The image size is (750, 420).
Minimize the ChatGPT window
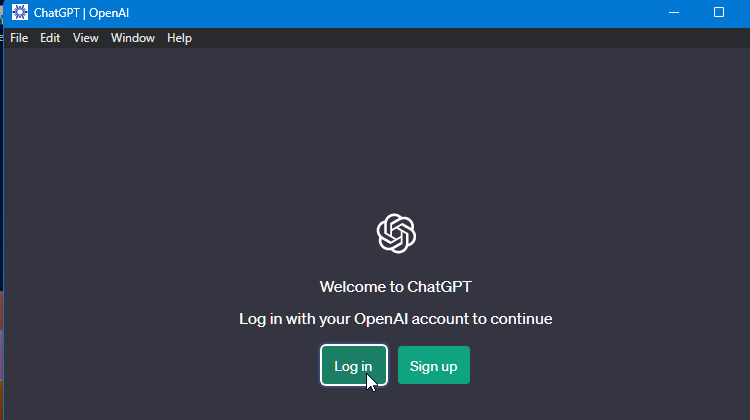674,12
